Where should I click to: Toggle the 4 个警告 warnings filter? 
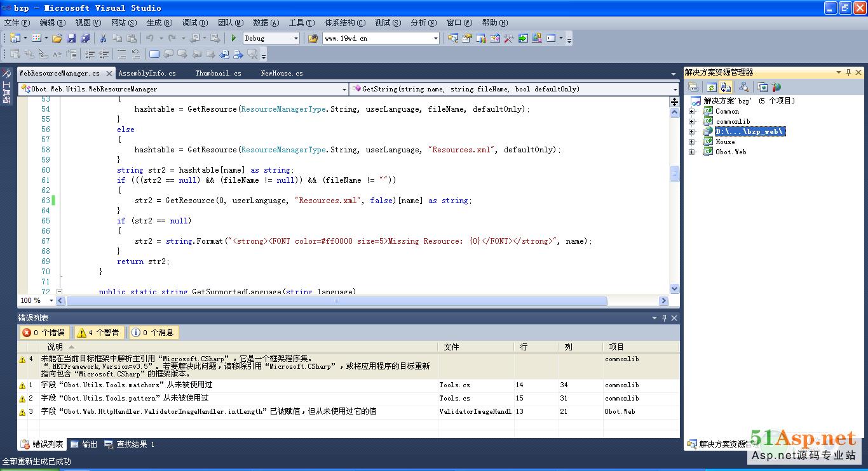click(98, 333)
